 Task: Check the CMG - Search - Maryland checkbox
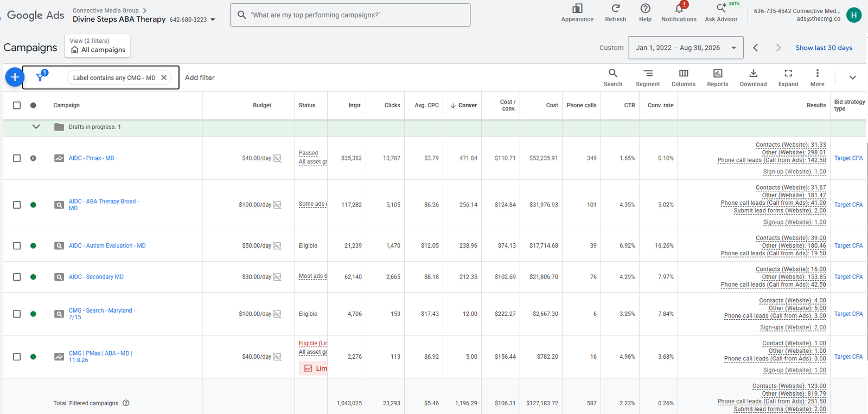tap(17, 314)
